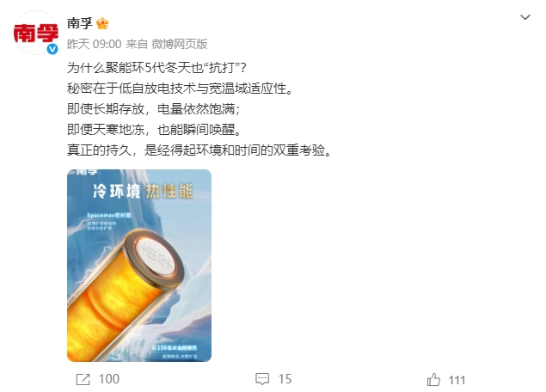This screenshot has width=546, height=392.
Task: Click the blue verified badge on avatar
Action: [52, 50]
